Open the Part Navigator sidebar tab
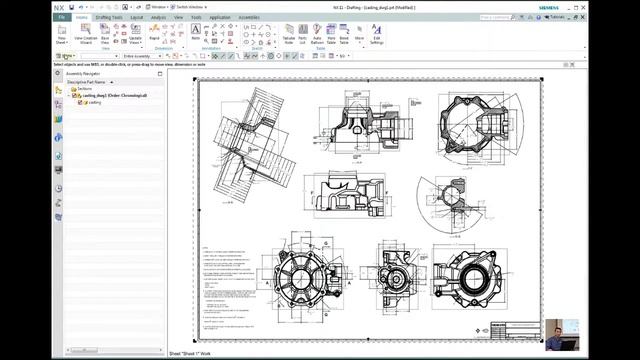This screenshot has width=640, height=360. tap(58, 104)
